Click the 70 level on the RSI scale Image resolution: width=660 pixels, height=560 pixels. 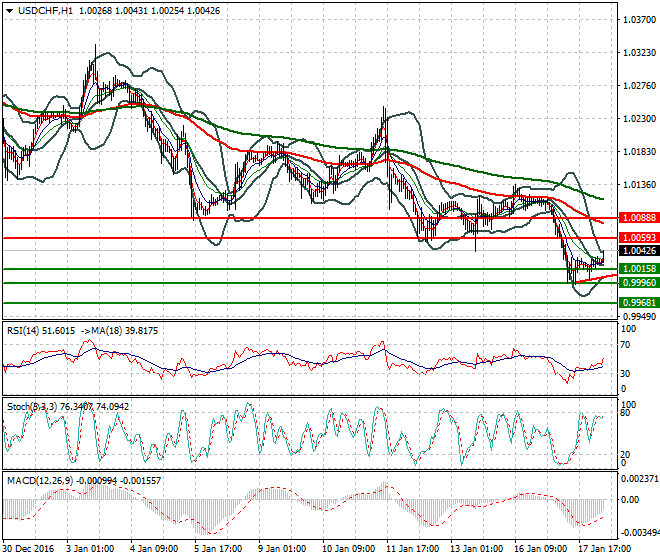[627, 345]
